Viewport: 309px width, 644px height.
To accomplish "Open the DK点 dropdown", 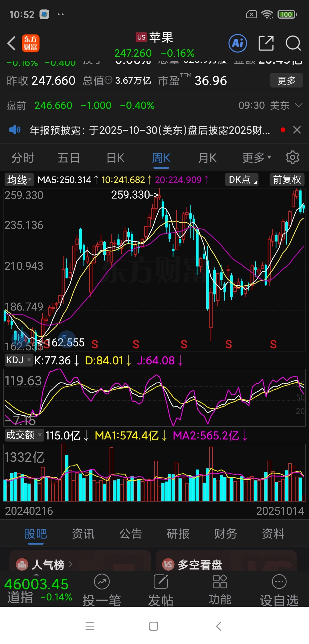I will click(x=242, y=180).
